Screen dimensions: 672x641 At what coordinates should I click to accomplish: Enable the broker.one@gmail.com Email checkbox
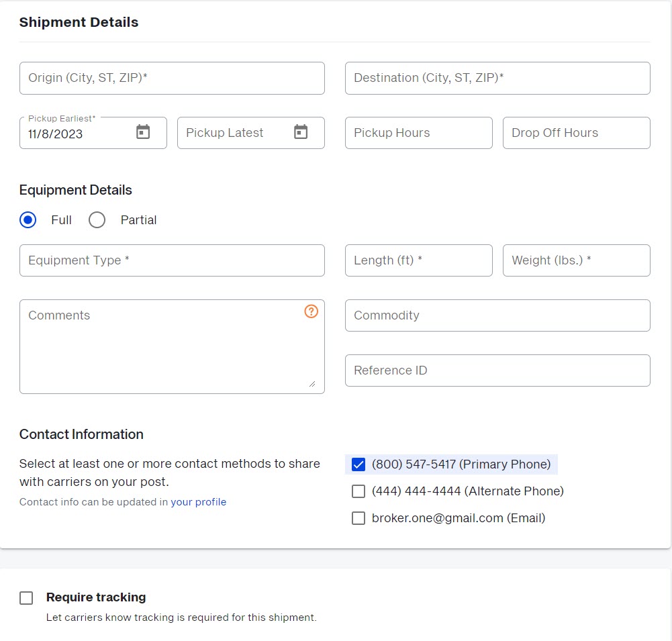358,518
